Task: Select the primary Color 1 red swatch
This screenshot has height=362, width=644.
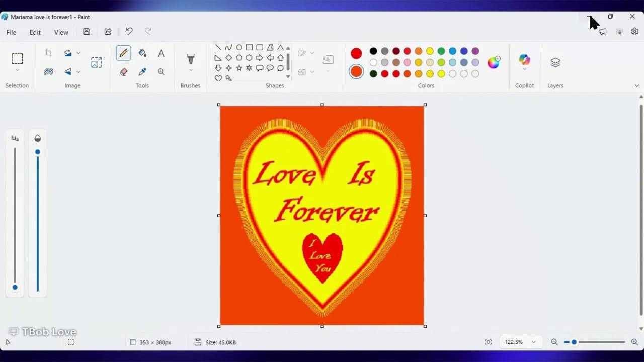Action: click(x=356, y=53)
